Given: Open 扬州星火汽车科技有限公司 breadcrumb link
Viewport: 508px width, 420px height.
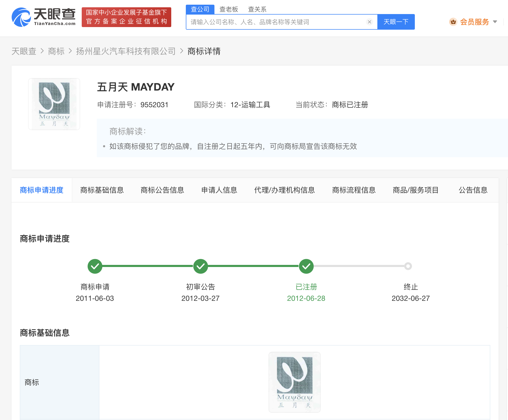Looking at the screenshot, I should pos(126,51).
